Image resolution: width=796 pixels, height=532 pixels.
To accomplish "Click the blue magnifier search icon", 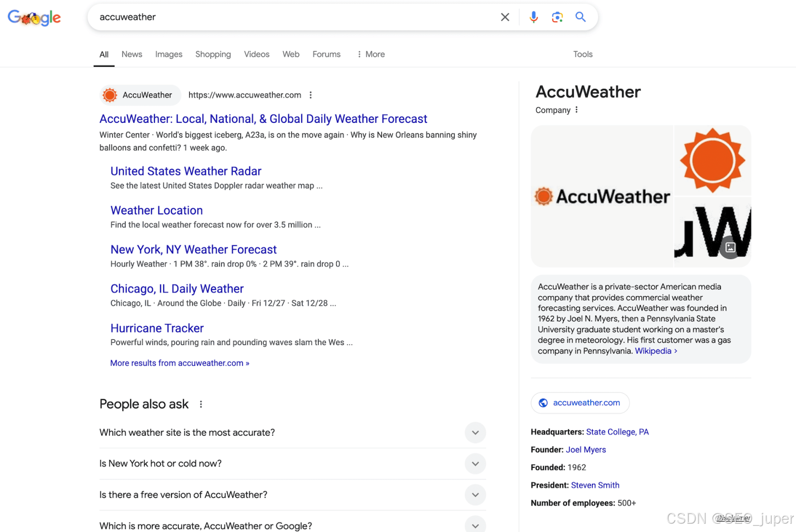I will click(x=580, y=17).
